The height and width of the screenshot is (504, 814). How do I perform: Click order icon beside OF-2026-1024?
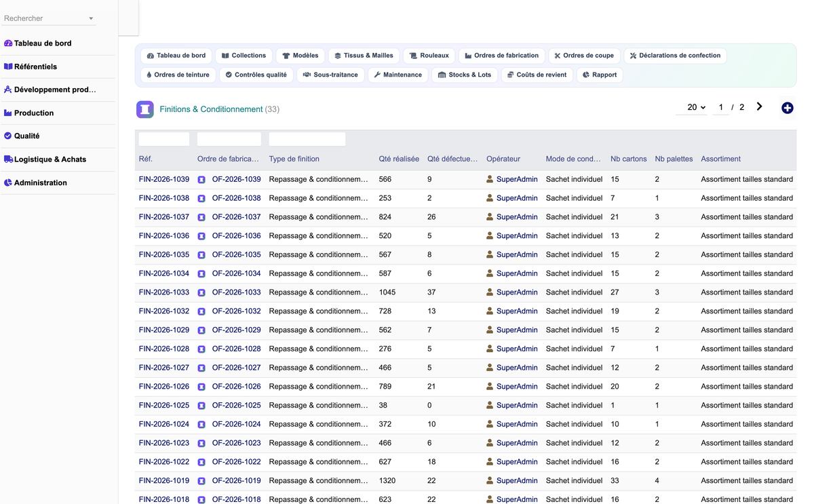(201, 425)
